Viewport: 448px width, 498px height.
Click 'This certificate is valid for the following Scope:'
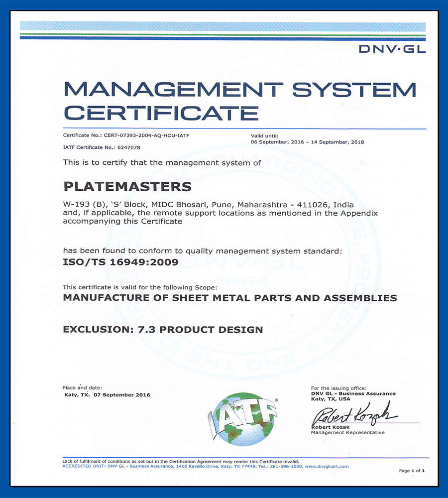click(x=140, y=287)
